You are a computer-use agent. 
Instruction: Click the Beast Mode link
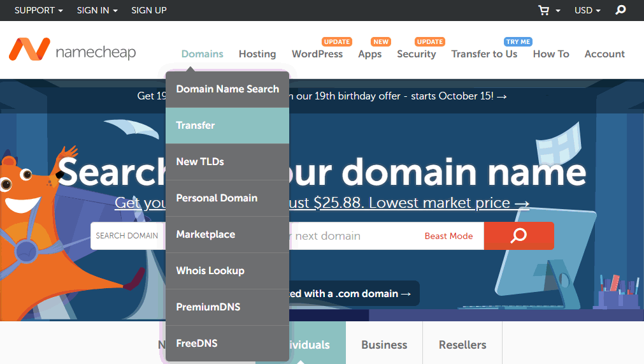(448, 236)
